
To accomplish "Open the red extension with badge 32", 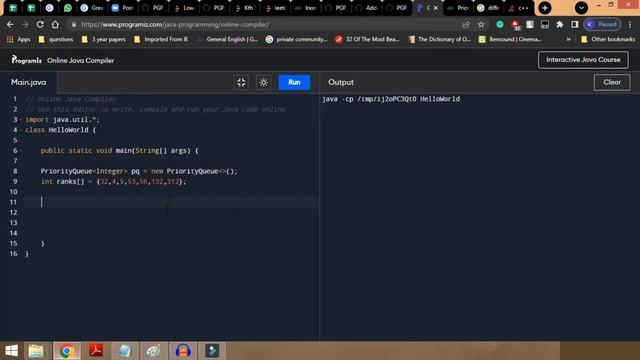I will click(x=515, y=25).
